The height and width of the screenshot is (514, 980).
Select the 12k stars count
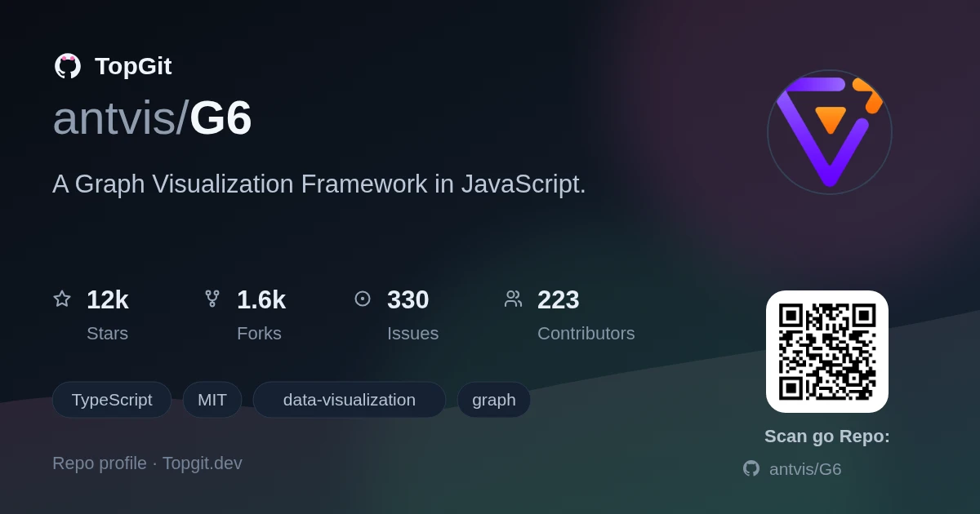(x=108, y=300)
